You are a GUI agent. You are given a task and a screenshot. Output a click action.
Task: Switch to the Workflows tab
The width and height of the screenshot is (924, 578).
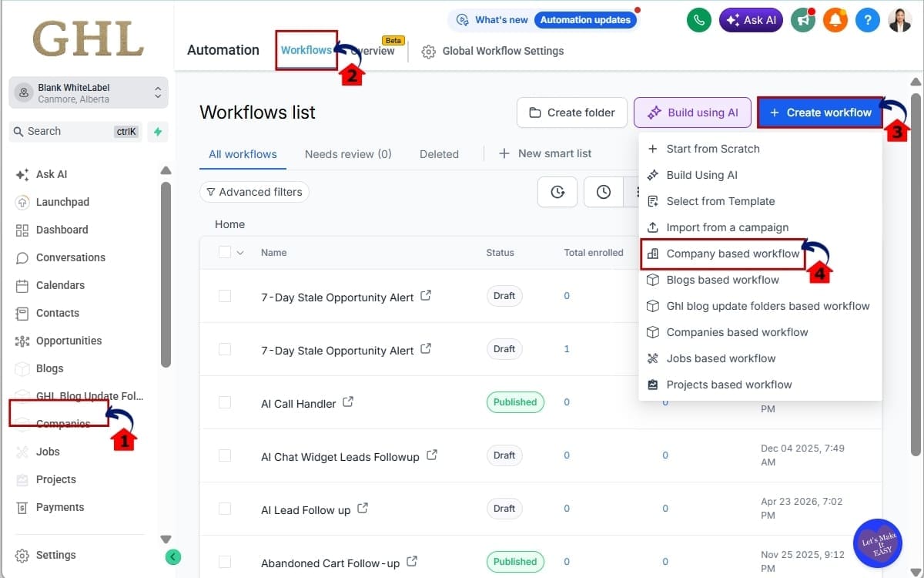[306, 50]
